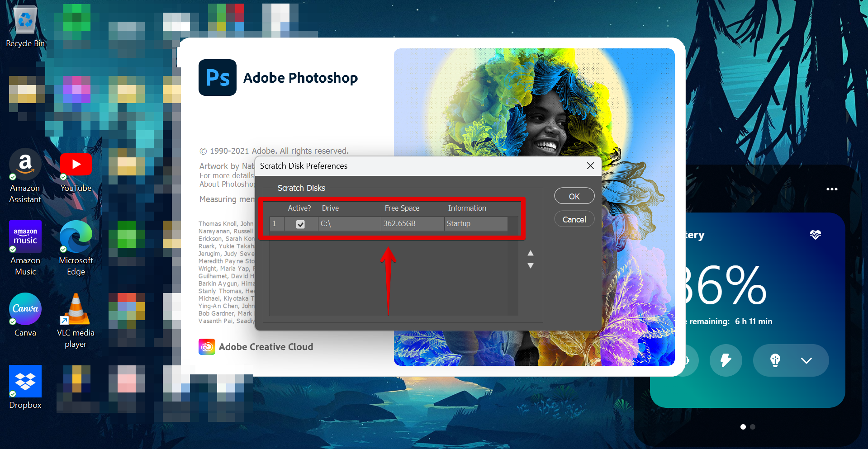Launch VLC media player shortcut

[x=76, y=321]
